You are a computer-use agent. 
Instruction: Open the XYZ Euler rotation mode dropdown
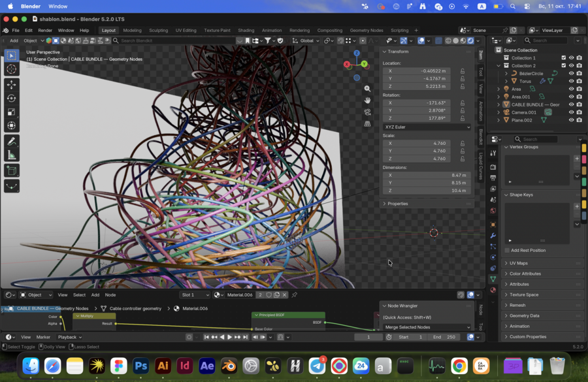tap(427, 127)
